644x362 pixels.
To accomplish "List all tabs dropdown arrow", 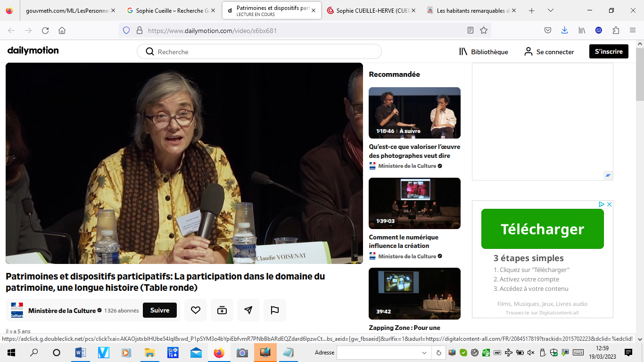I will pyautogui.click(x=551, y=10).
